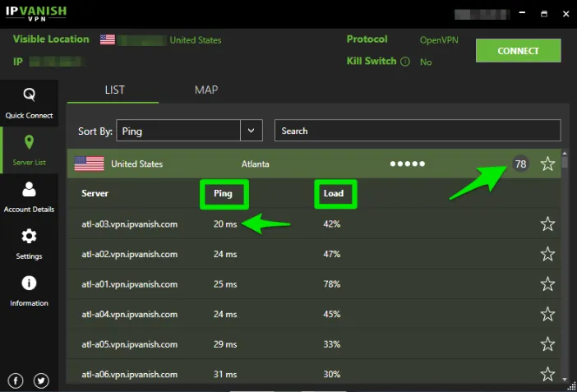Switch to the LIST tab

click(x=114, y=90)
